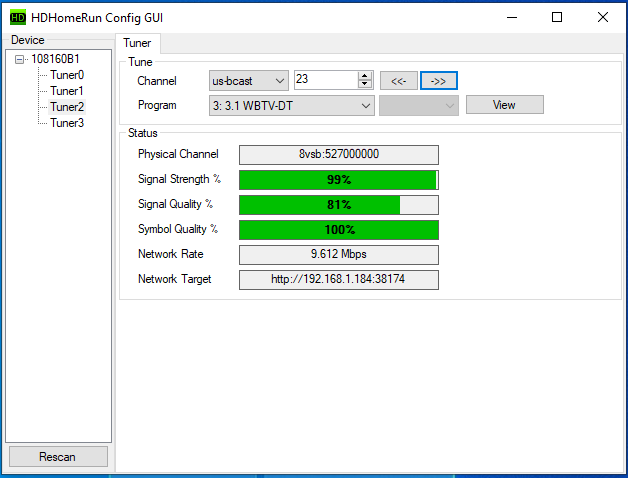This screenshot has height=478, width=628.
Task: Select Tuner3 in the device tree
Action: (67, 123)
